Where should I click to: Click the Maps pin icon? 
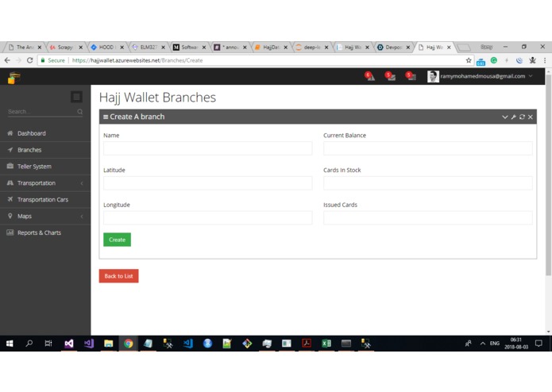10,216
